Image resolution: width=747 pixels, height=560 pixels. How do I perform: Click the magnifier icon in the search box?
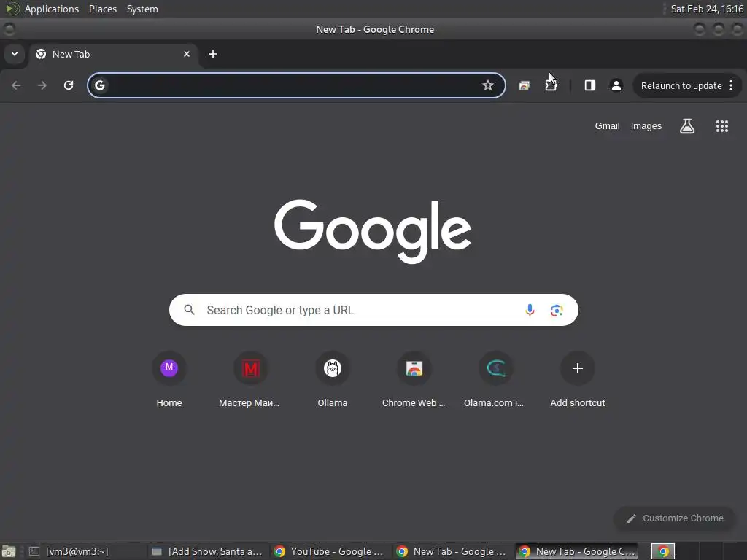pos(189,310)
